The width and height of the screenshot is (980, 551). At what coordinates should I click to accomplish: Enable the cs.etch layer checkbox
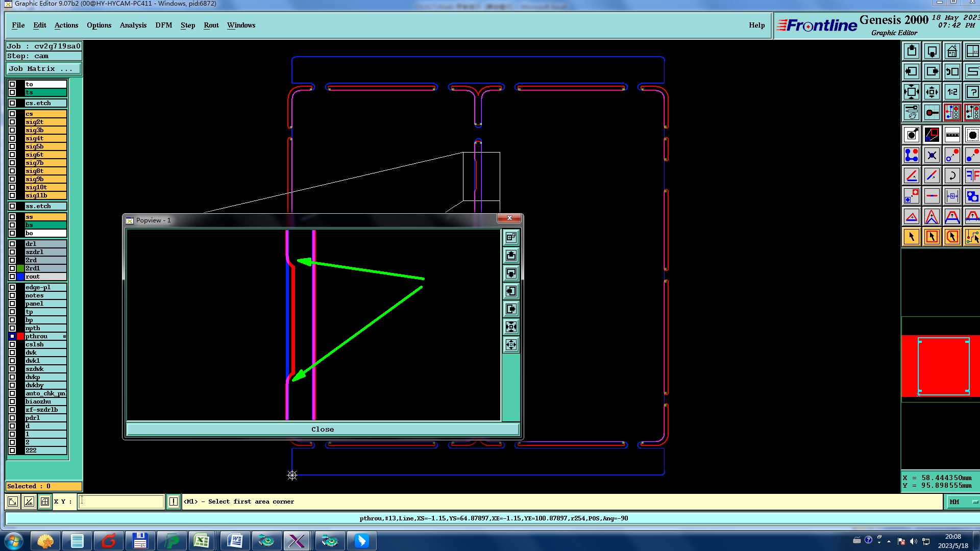12,103
